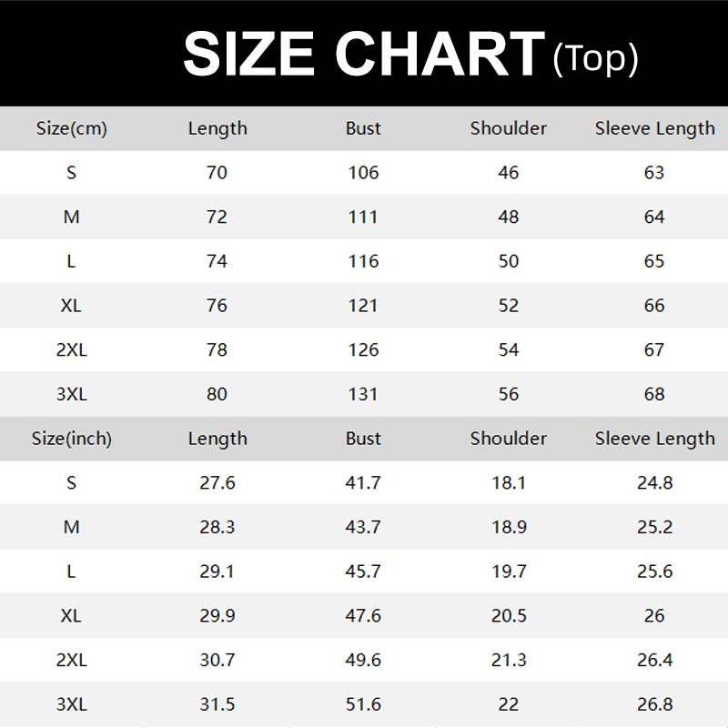Click the SIZE CHART title text
Image resolution: width=728 pixels, height=728 pixels.
click(364, 55)
